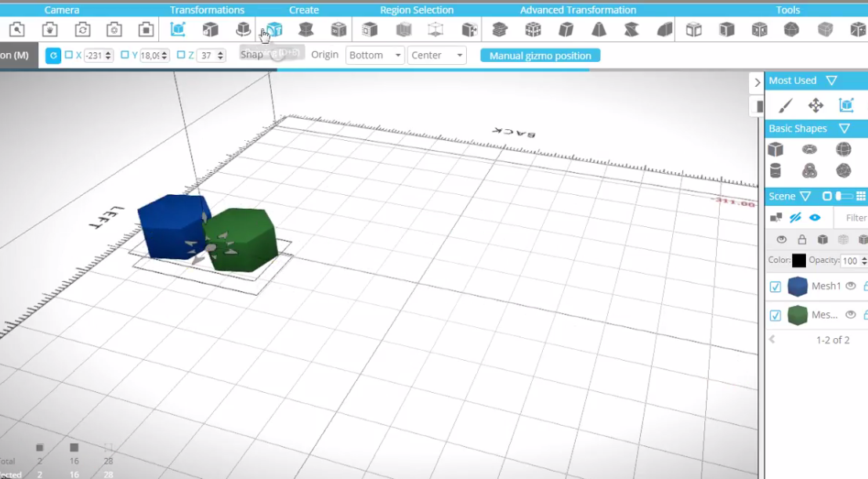Click the Manual gizmo position button

pos(541,56)
